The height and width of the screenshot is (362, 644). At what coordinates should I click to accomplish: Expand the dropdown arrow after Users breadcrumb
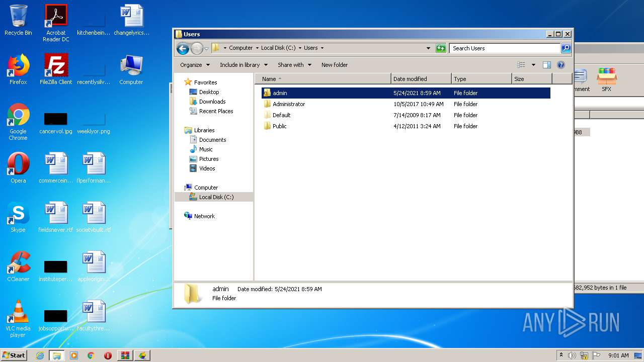(x=322, y=48)
